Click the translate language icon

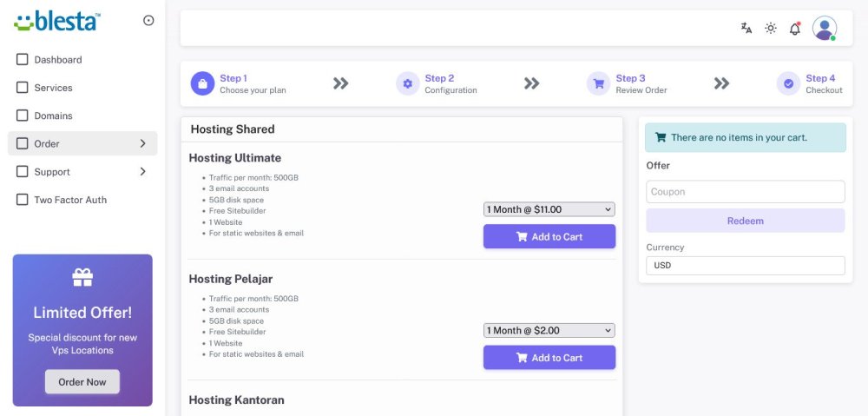(746, 28)
